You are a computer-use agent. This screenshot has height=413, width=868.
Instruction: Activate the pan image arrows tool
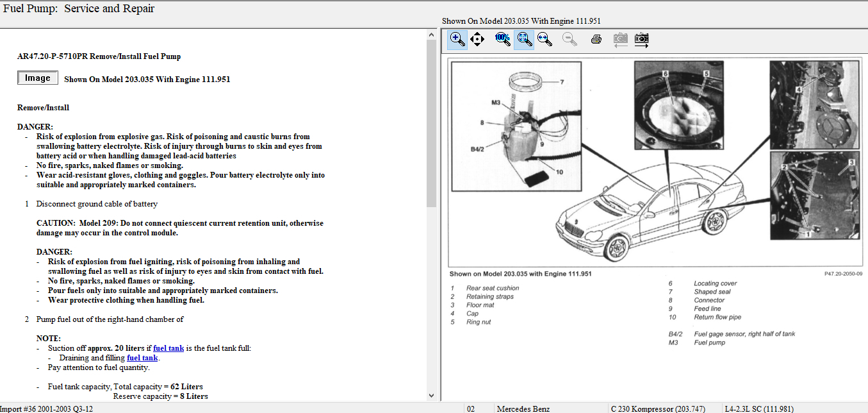point(477,39)
